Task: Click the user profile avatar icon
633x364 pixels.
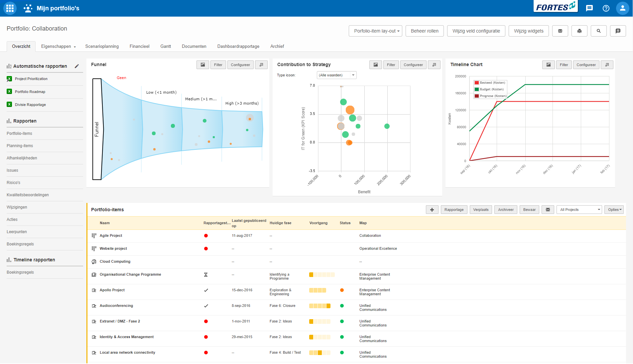Action: pos(622,8)
